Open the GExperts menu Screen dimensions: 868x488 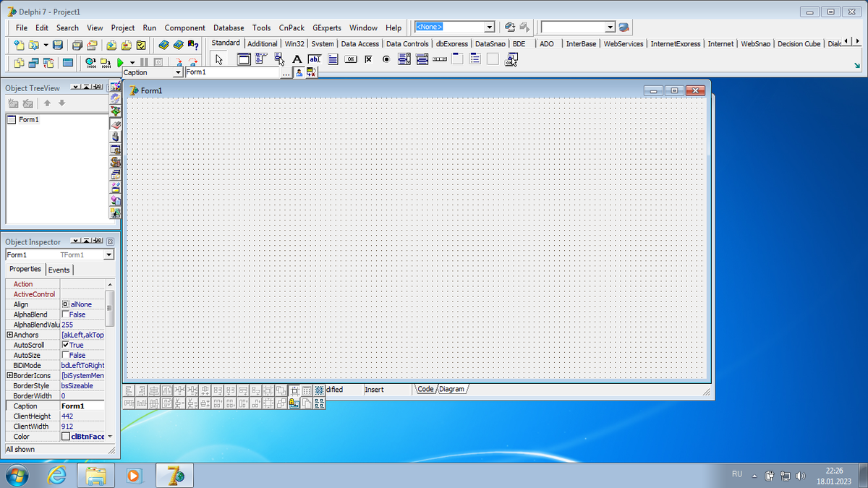coord(327,28)
